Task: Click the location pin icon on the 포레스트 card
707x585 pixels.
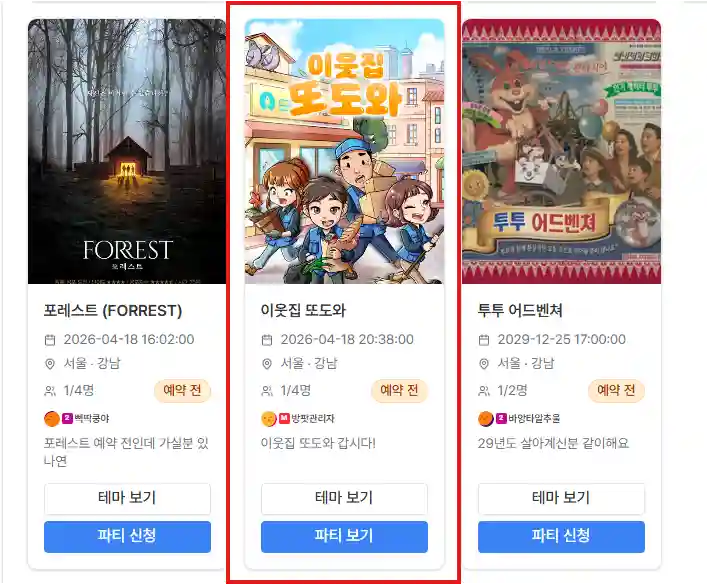Action: click(x=50, y=364)
